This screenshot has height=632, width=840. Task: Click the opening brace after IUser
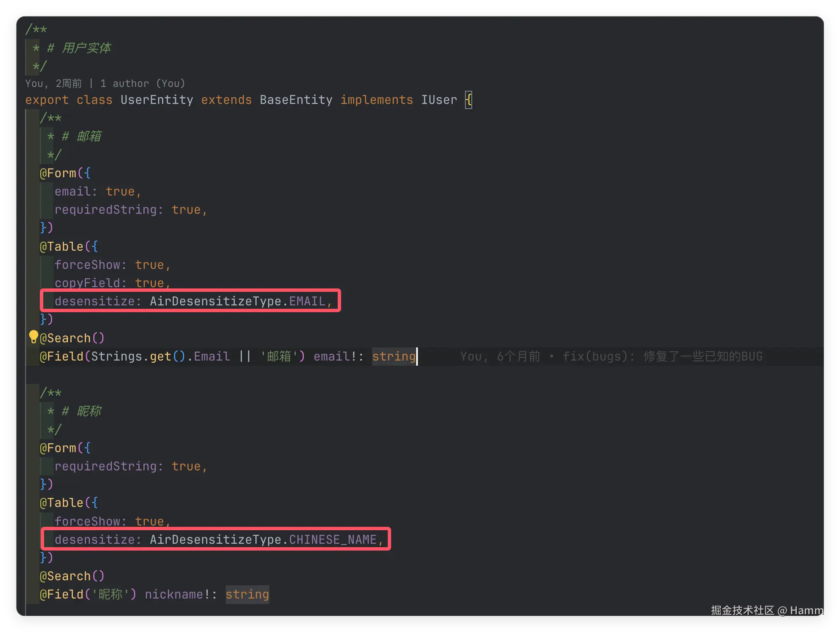pyautogui.click(x=468, y=100)
